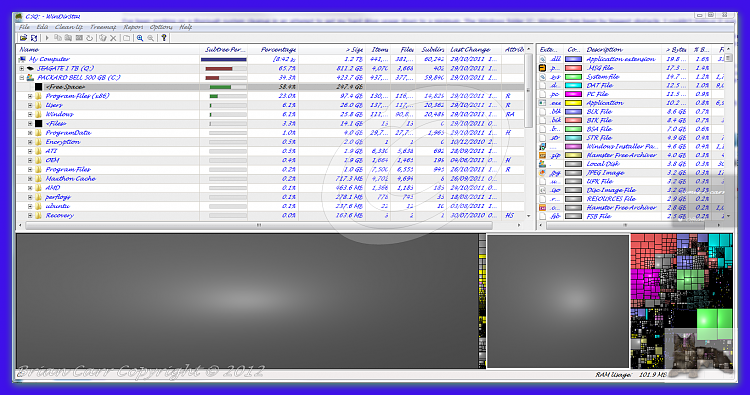Open the Options menu
Viewport: 750px width, 395px height.
[161, 27]
